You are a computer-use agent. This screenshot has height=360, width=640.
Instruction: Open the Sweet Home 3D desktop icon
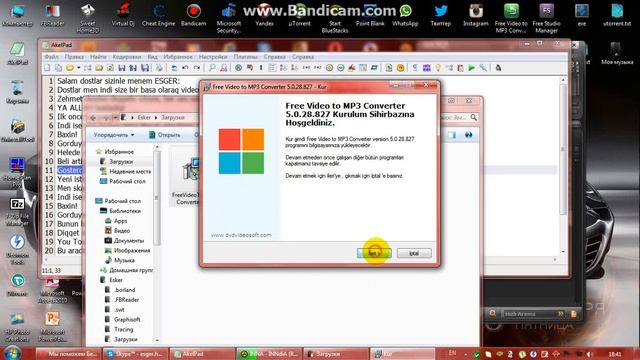88,18
